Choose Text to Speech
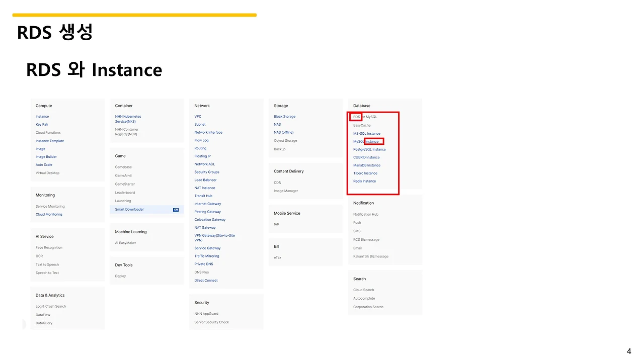Image resolution: width=644 pixels, height=362 pixels. point(47,264)
